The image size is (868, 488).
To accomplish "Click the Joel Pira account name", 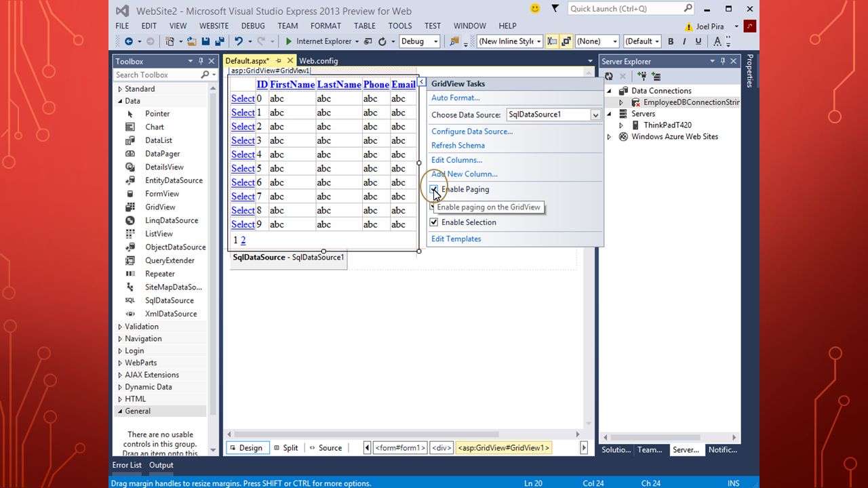I will pyautogui.click(x=710, y=26).
